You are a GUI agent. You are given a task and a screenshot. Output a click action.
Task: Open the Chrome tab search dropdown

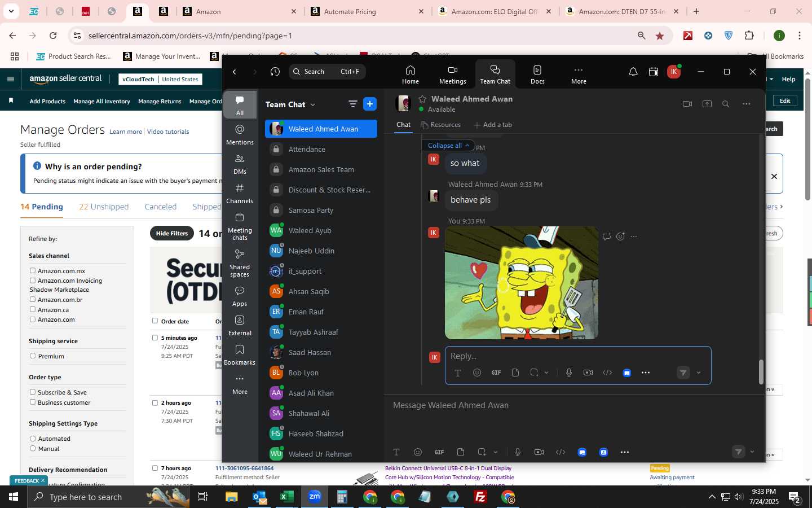click(11, 11)
